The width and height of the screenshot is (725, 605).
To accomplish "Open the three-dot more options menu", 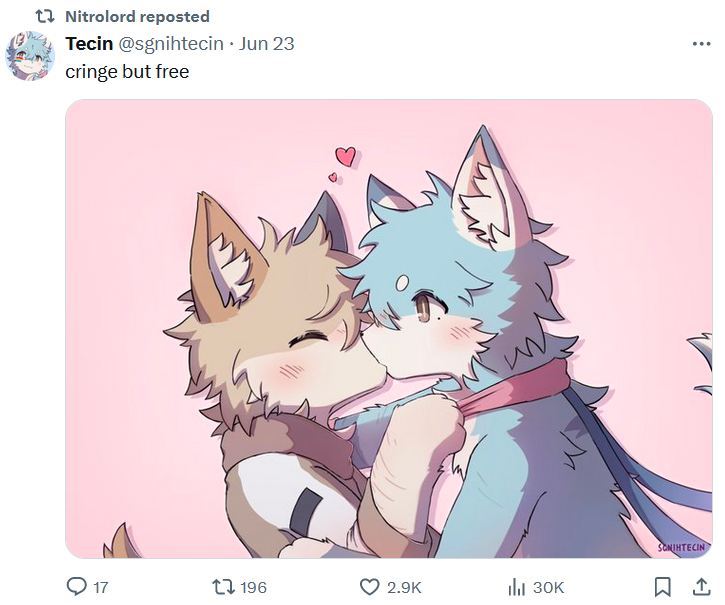I will click(x=701, y=44).
